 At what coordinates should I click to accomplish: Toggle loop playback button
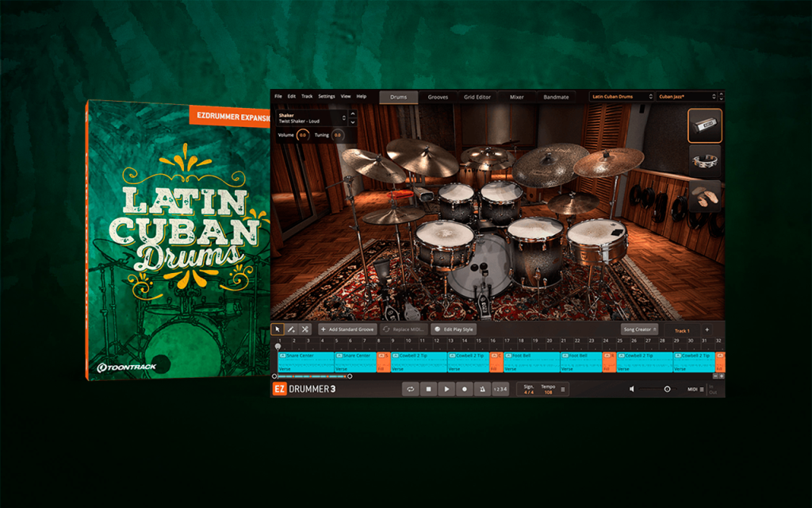coord(411,389)
